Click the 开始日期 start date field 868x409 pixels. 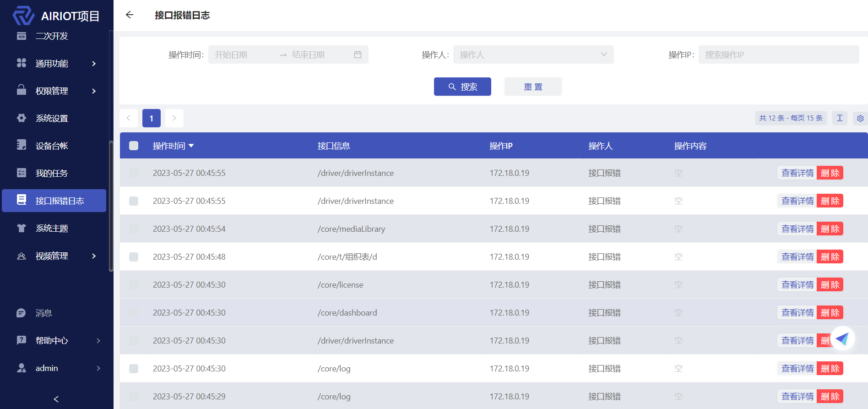coord(243,55)
